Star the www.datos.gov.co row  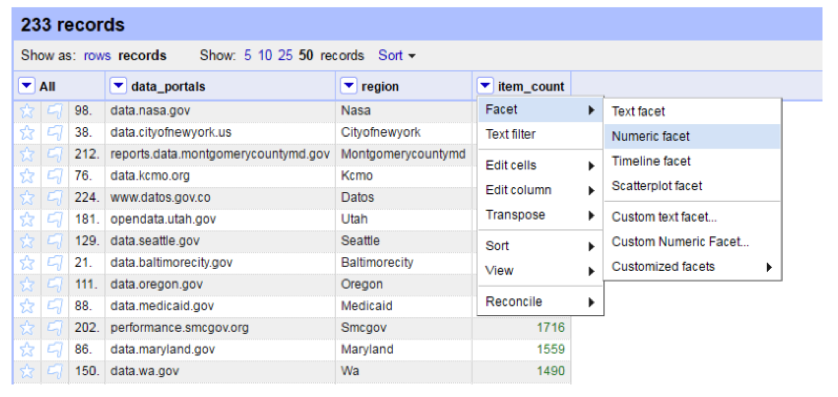click(x=27, y=198)
